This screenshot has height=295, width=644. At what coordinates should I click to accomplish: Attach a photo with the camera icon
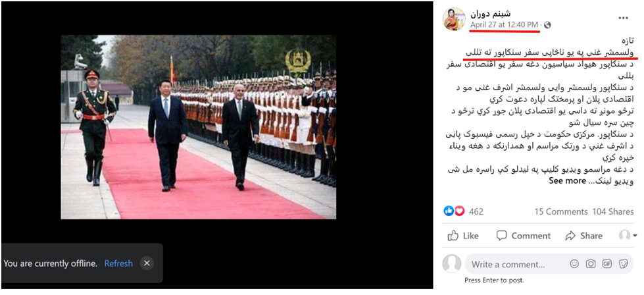(591, 264)
